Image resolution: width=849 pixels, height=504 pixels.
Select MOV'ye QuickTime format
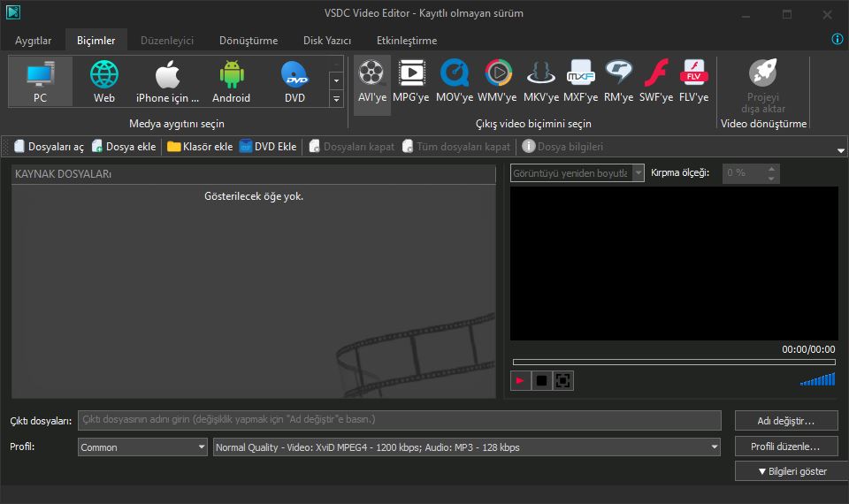pos(455,81)
